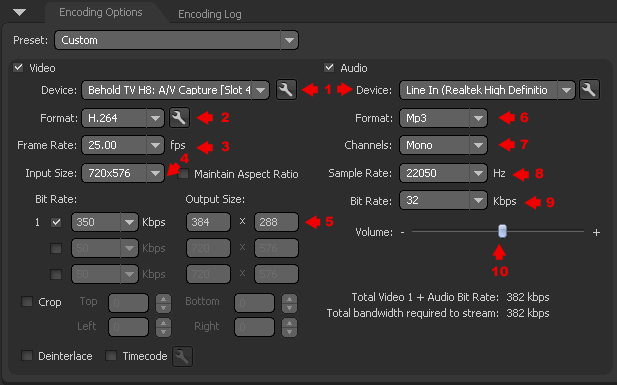Click the volume plus sign
Screen dimensions: 617x385
tap(596, 233)
